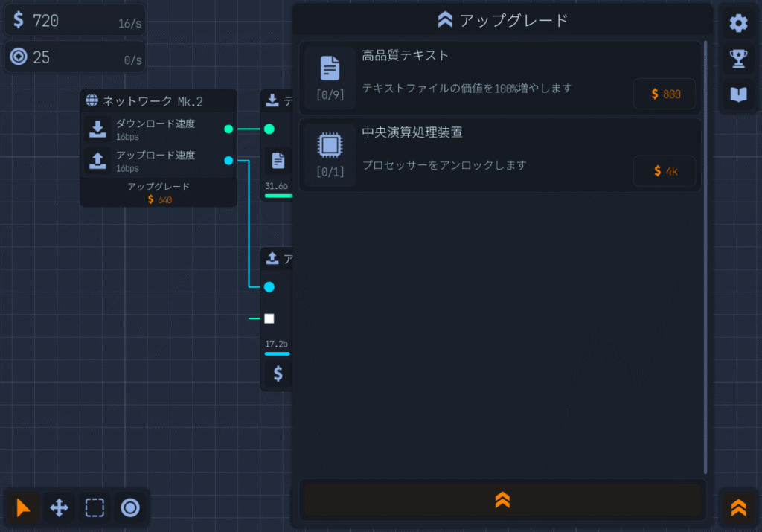Open the guide book icon
Screen dimensions: 762x532
[738, 94]
